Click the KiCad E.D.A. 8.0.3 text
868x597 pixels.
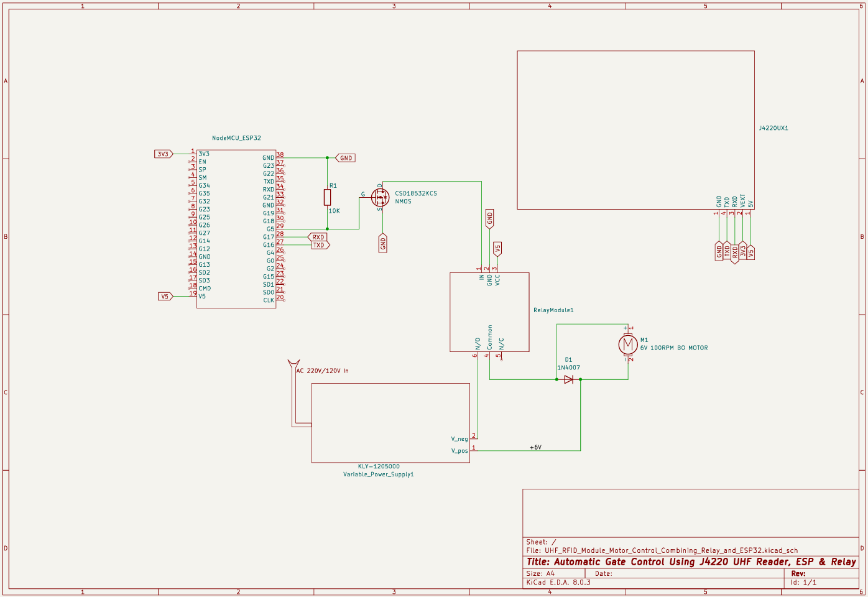tap(558, 583)
